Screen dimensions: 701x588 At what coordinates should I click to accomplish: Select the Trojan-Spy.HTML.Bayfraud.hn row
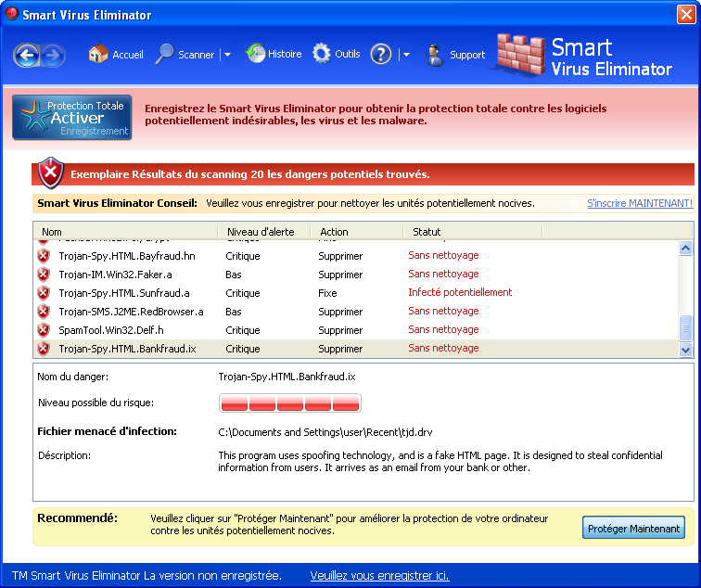356,256
